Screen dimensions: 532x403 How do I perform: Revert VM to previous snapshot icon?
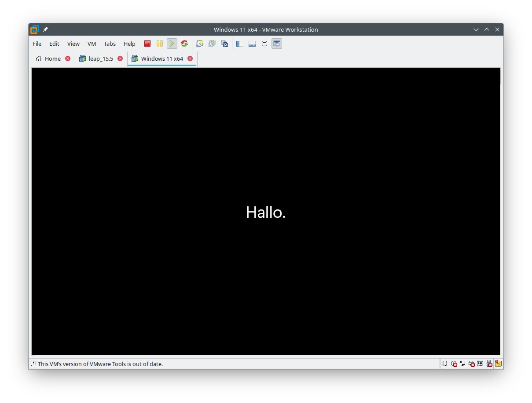[x=212, y=44]
